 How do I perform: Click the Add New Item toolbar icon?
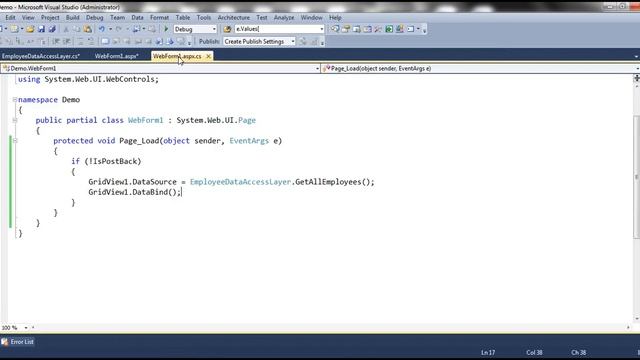(x=15, y=29)
